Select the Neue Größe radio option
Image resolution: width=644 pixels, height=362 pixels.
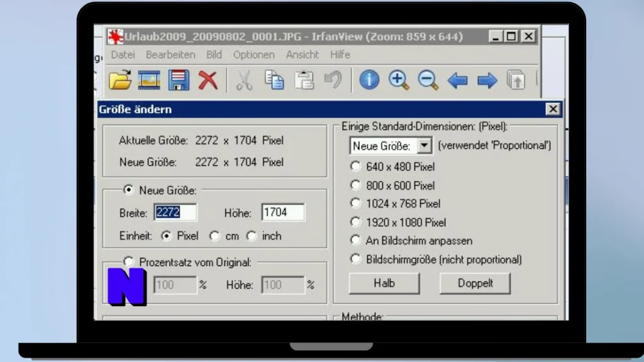pos(128,190)
